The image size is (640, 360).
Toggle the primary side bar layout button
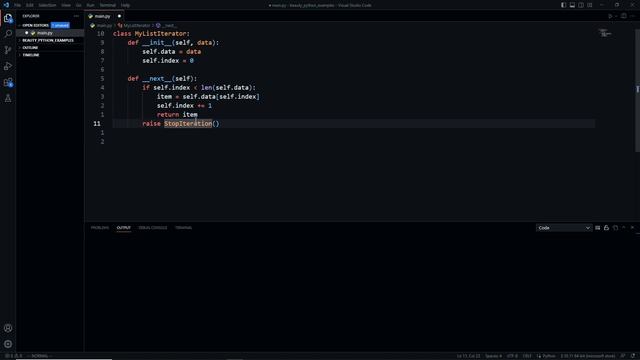point(563,5)
